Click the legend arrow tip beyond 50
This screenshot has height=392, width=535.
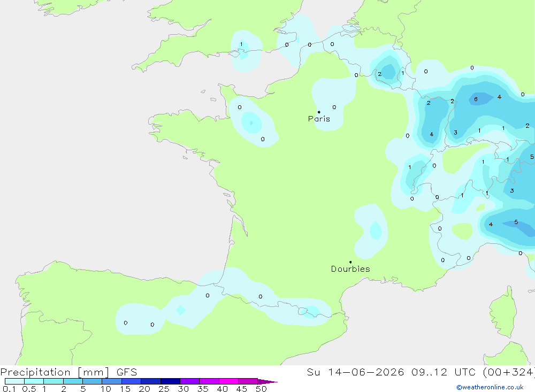268,382
